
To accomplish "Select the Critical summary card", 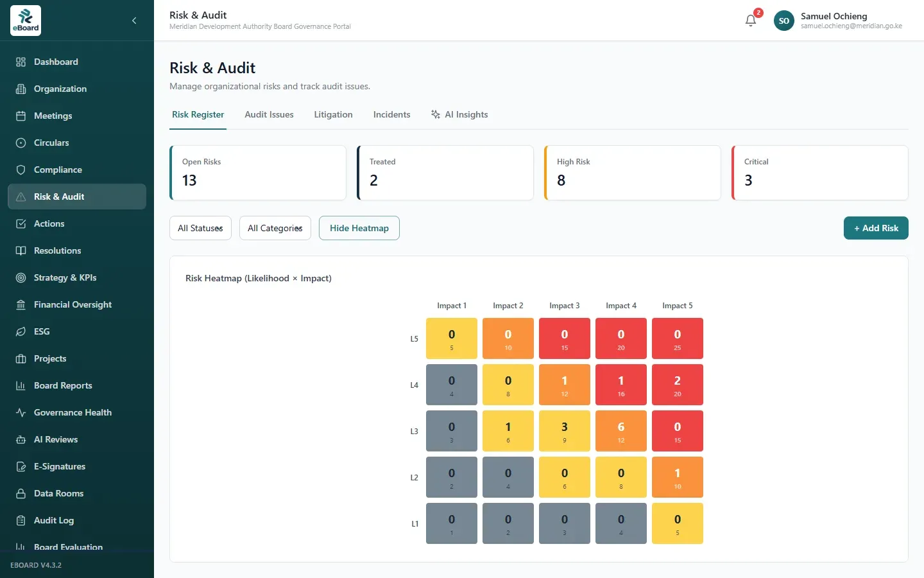I will click(x=820, y=173).
